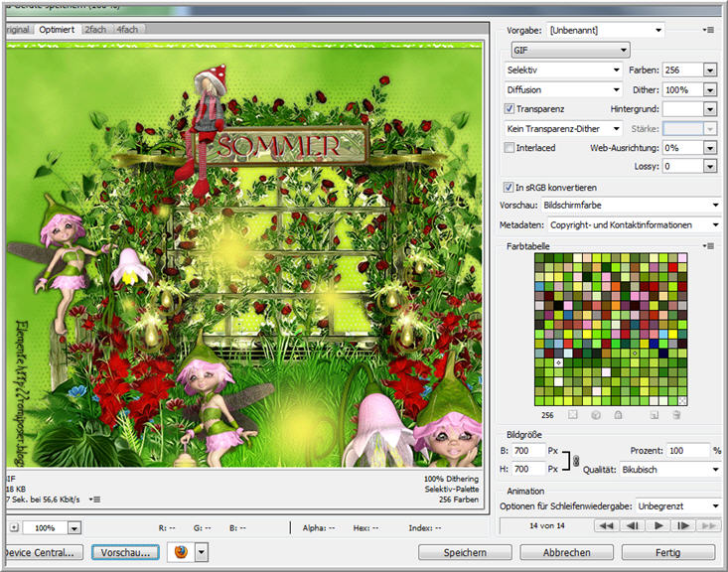
Task: Click the Lossy 0 input field
Action: (682, 166)
